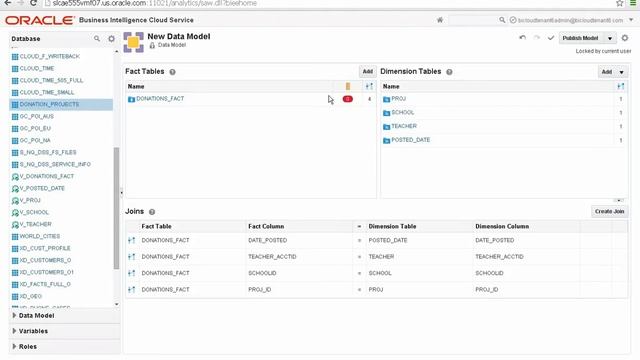
Task: Click Publish Model button
Action: click(x=580, y=38)
